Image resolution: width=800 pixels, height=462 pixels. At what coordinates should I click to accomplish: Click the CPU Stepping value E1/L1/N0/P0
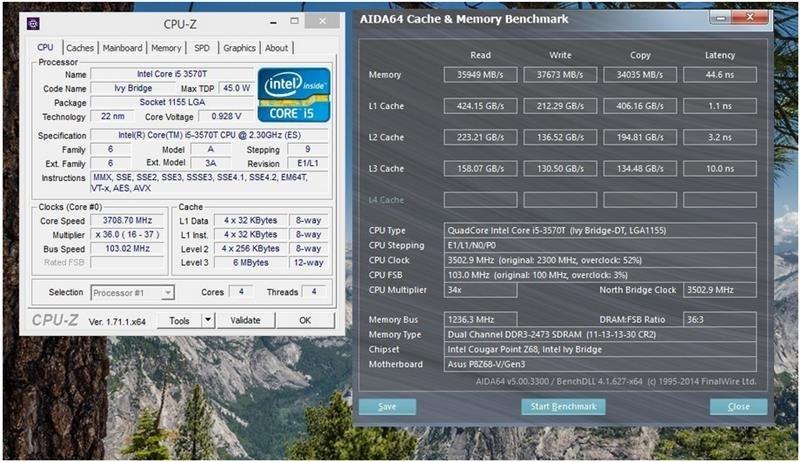[x=600, y=245]
